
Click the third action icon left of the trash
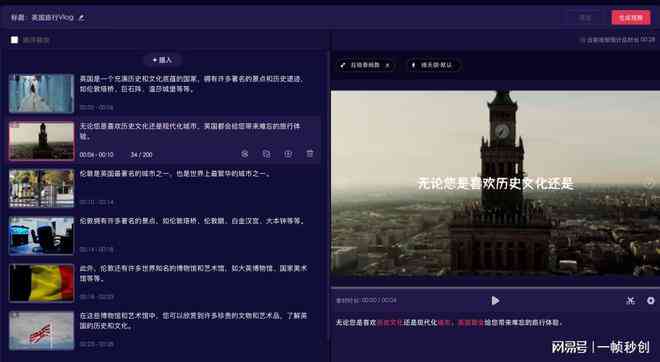[288, 154]
